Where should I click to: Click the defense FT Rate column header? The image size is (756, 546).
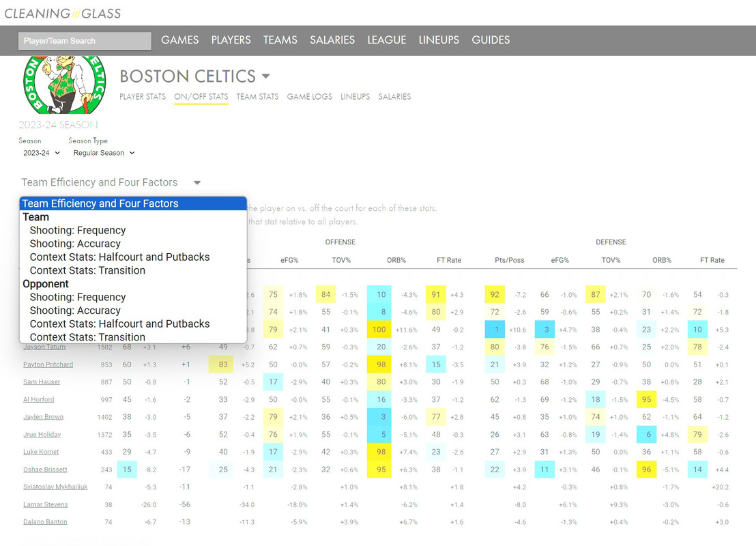(x=712, y=260)
